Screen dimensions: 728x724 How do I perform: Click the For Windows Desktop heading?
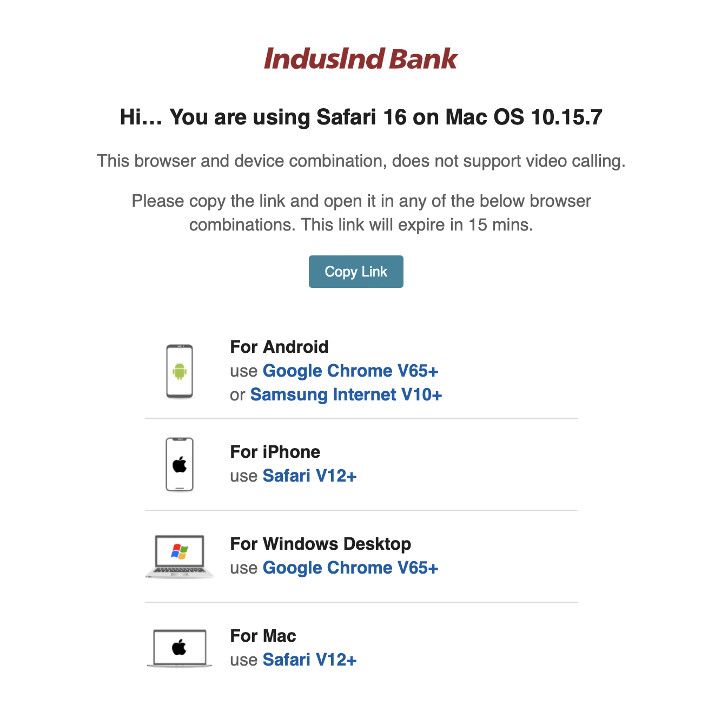coord(320,544)
